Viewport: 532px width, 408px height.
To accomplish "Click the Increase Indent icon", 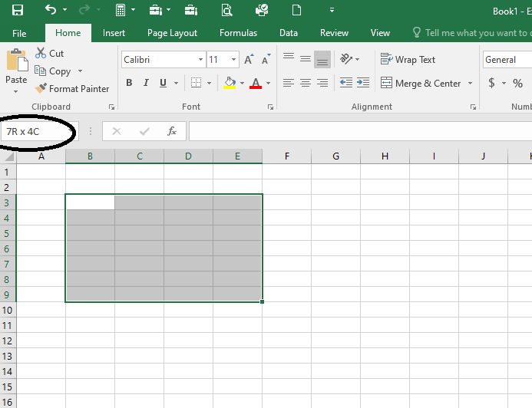I will [x=363, y=83].
